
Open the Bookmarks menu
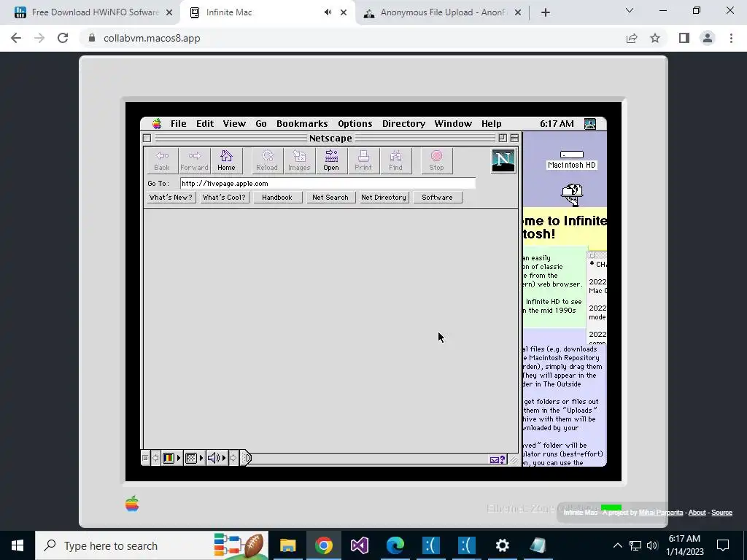302,124
